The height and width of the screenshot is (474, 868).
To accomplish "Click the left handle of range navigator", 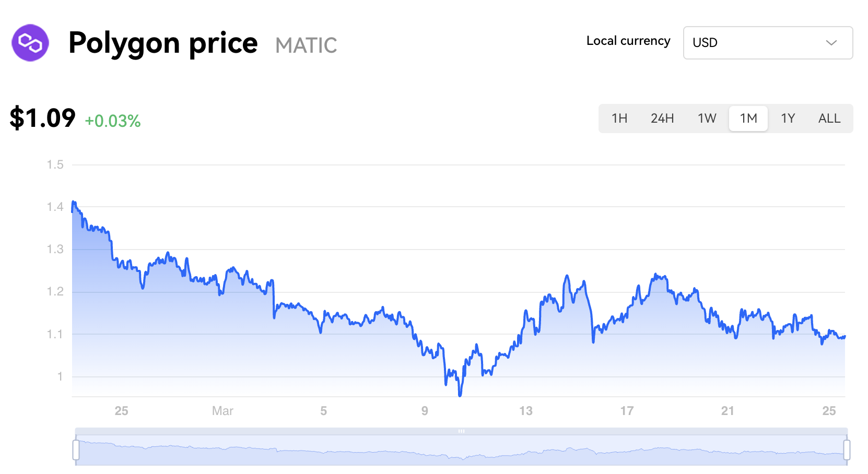I will pyautogui.click(x=76, y=450).
